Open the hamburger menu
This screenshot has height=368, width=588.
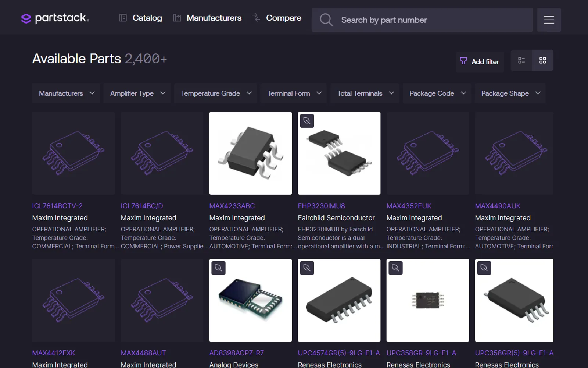click(549, 20)
